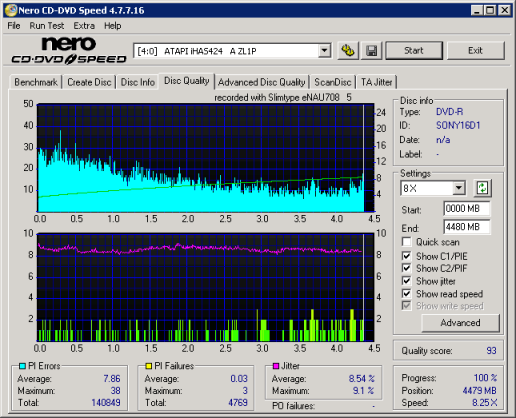Click the green refresh speed icon
Viewport: 516px width, 418px height.
[482, 188]
